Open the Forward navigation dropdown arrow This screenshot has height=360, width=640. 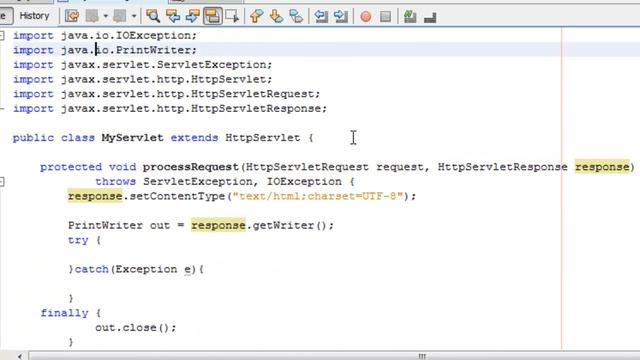point(134,16)
